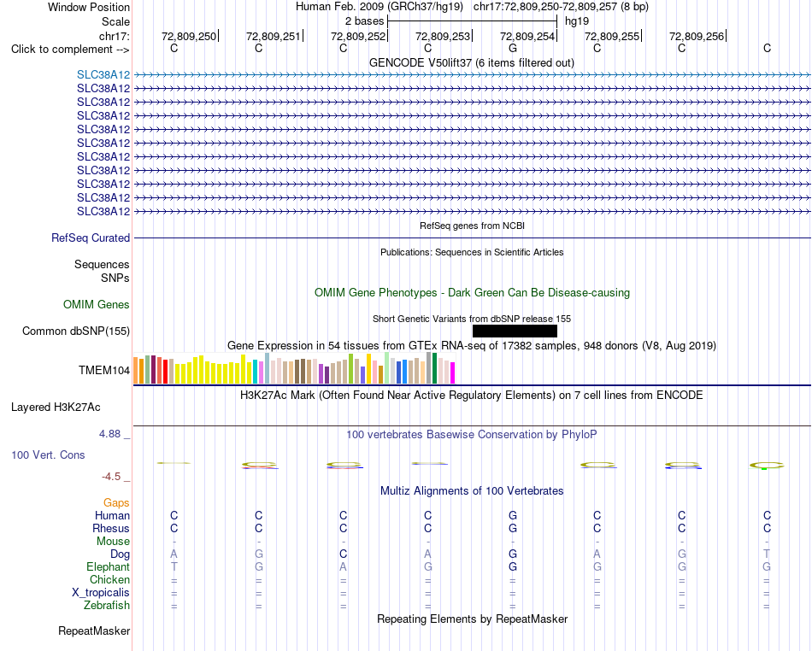The width and height of the screenshot is (812, 651).
Task: Click the 4.88 conservation scale maximum value
Action: [x=109, y=434]
